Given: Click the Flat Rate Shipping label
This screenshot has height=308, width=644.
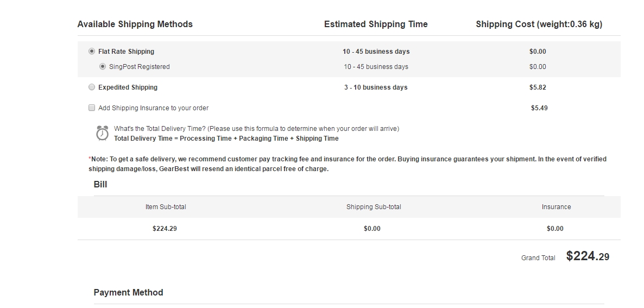Looking at the screenshot, I should 126,51.
